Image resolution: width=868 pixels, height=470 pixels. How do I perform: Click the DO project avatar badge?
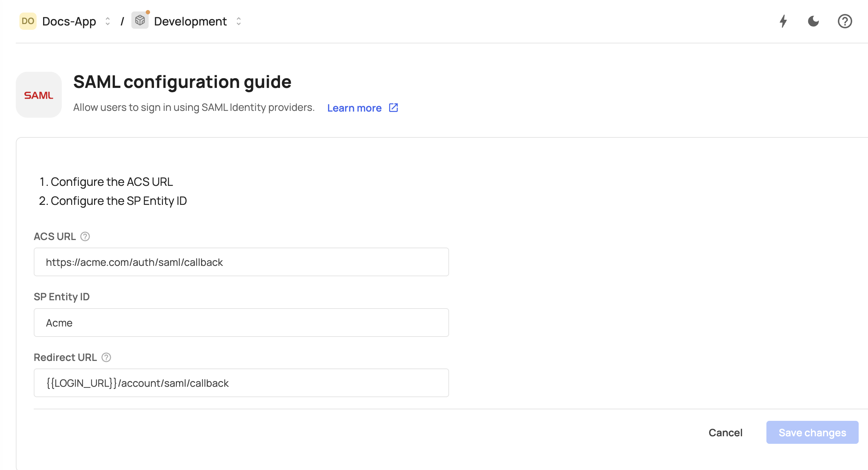28,21
